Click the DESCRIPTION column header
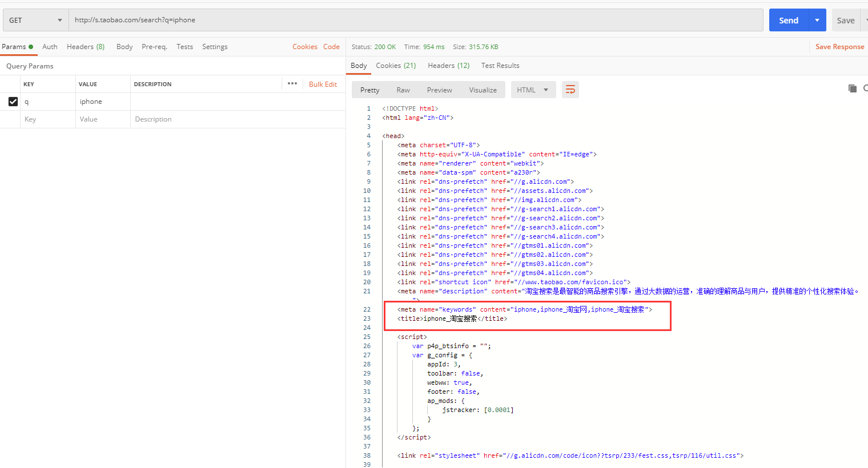The height and width of the screenshot is (468, 868). click(x=152, y=84)
